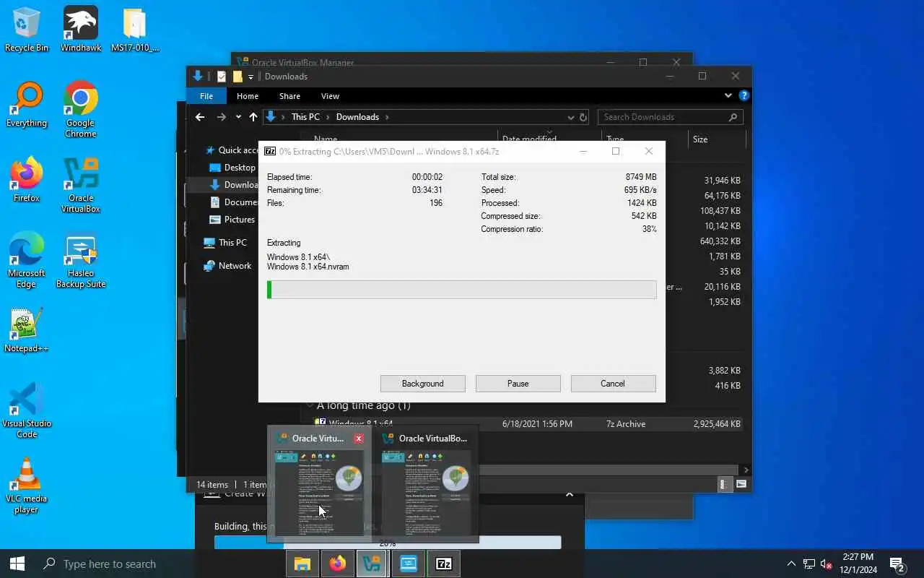The width and height of the screenshot is (924, 578).
Task: Go up one folder level in Explorer
Action: coord(253,117)
